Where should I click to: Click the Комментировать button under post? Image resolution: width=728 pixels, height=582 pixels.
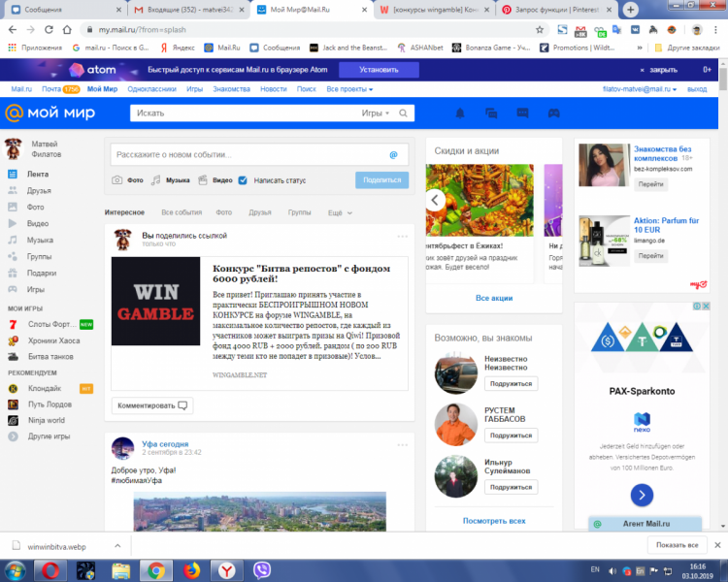point(151,405)
